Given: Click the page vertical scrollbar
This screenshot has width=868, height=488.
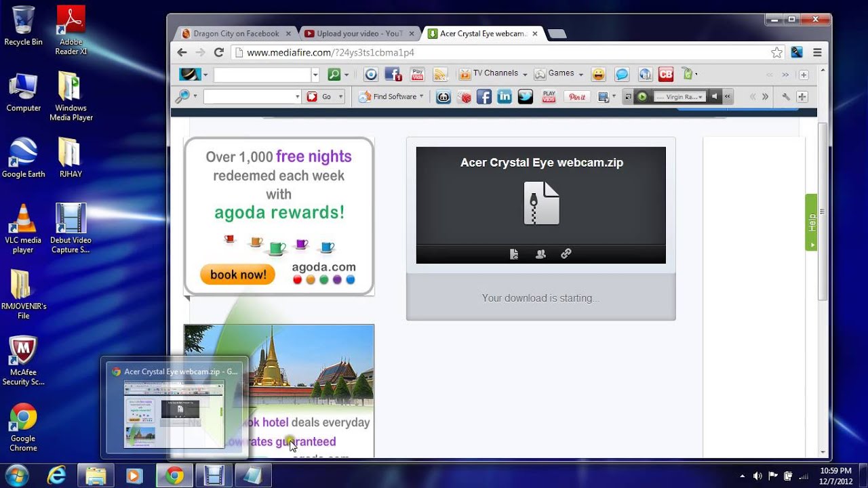Looking at the screenshot, I should point(823,211).
